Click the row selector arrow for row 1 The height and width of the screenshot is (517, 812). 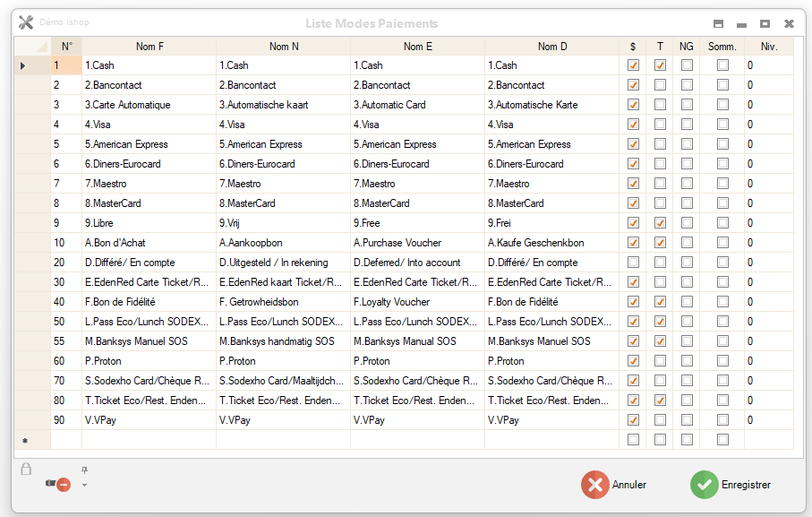pyautogui.click(x=23, y=65)
